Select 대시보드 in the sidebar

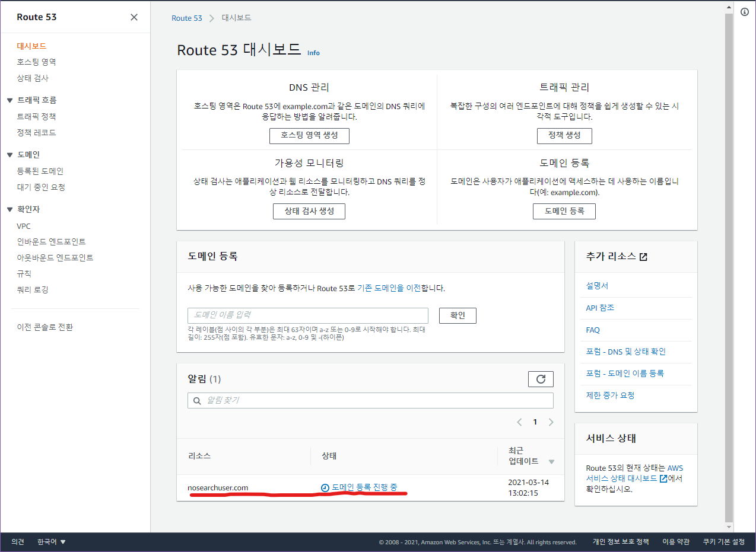click(31, 46)
